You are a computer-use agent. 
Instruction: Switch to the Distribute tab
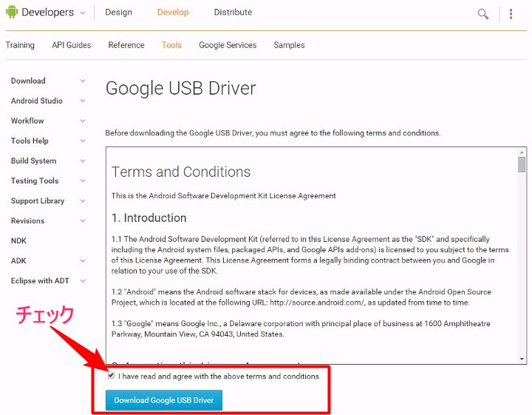coord(233,13)
